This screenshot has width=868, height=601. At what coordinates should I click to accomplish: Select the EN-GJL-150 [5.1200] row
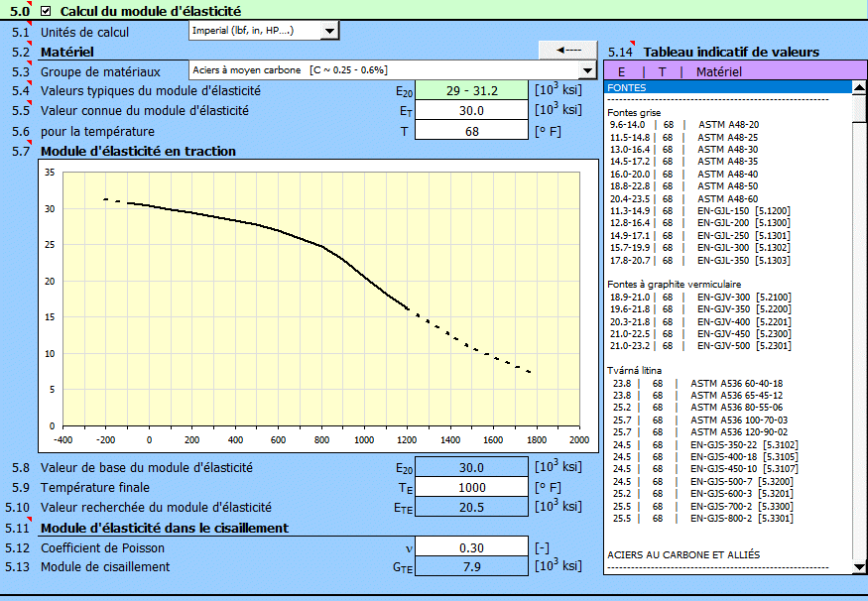[728, 211]
